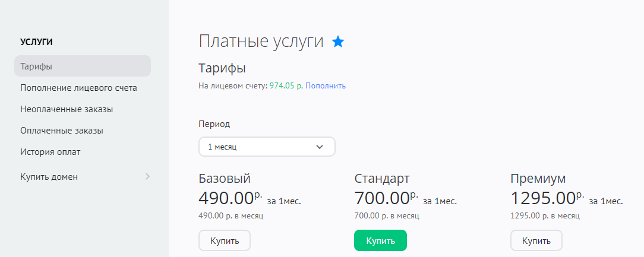Click the Пополнить link near balance
The height and width of the screenshot is (257, 644).
326,85
